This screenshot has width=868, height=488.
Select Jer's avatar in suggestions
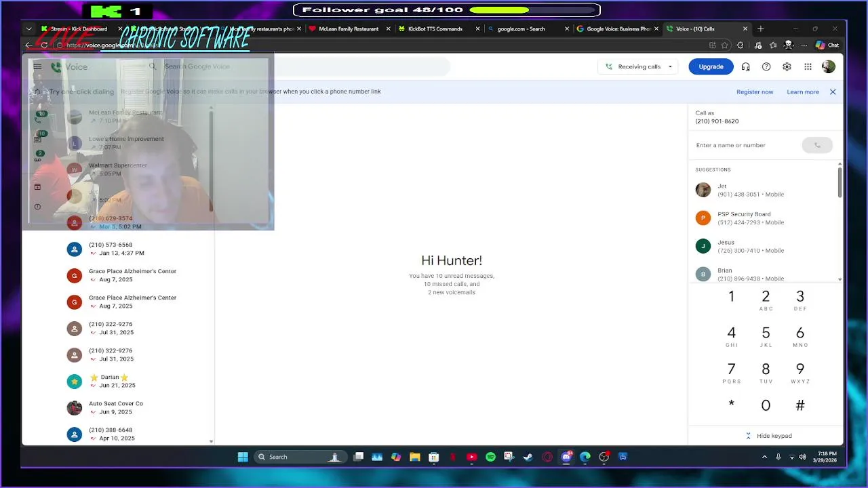point(703,190)
